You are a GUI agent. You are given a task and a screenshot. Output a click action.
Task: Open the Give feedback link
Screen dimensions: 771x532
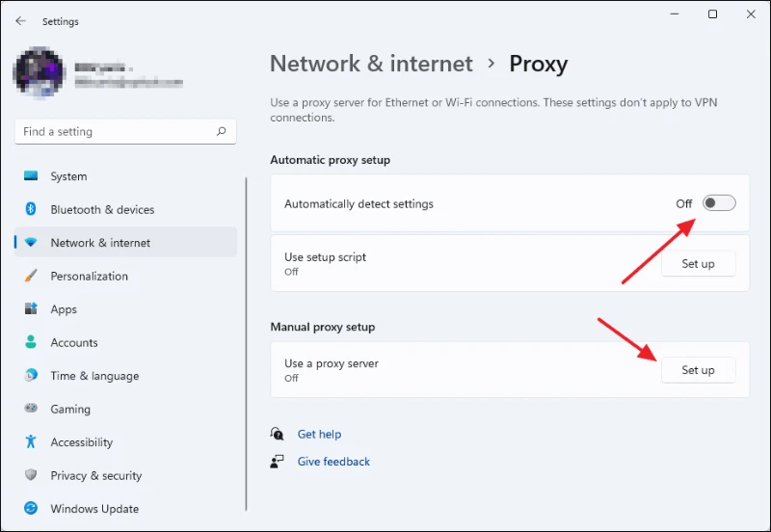click(333, 462)
